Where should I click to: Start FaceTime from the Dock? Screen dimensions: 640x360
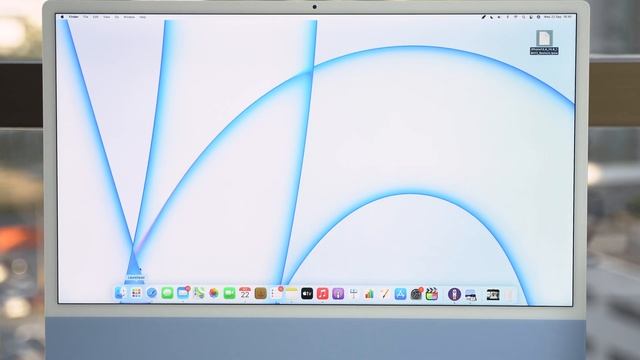click(229, 293)
